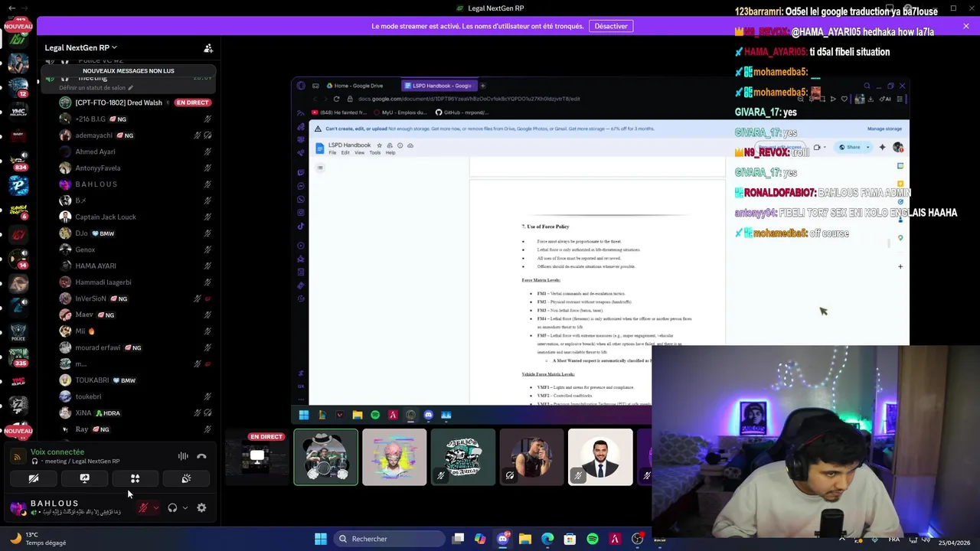Open invite people icon beside server name
980x551 pixels.
[208, 47]
